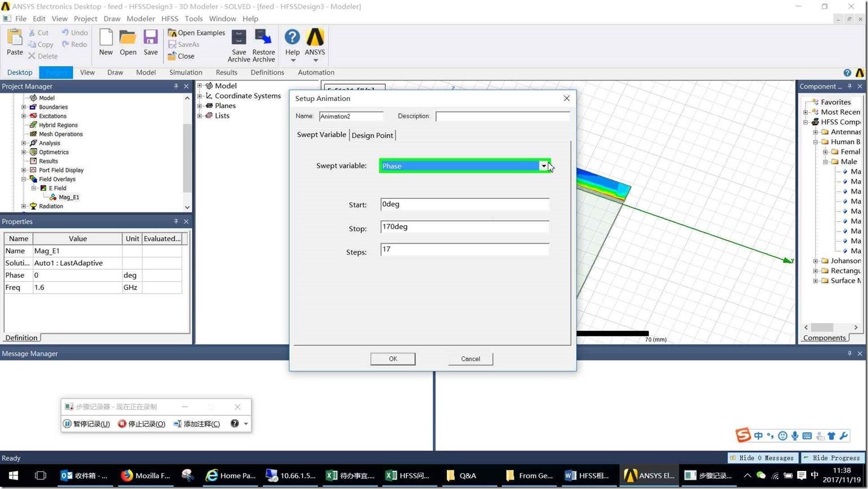
Task: Click the Restore Archive icon
Action: 263,38
